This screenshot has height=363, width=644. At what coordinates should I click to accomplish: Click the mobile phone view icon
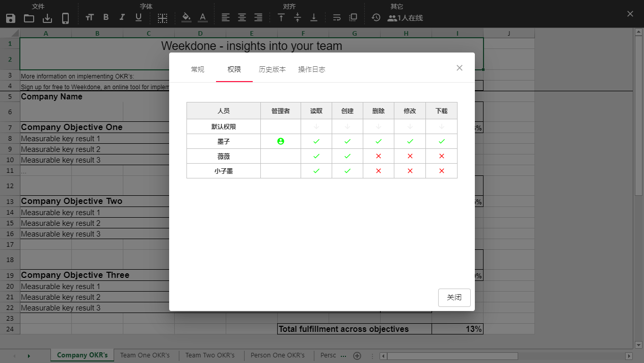pyautogui.click(x=65, y=18)
